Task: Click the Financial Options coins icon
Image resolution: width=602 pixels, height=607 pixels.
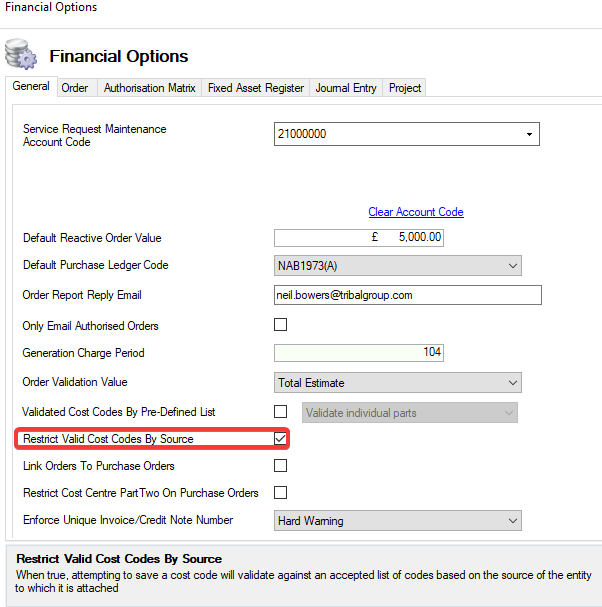Action: click(x=20, y=54)
